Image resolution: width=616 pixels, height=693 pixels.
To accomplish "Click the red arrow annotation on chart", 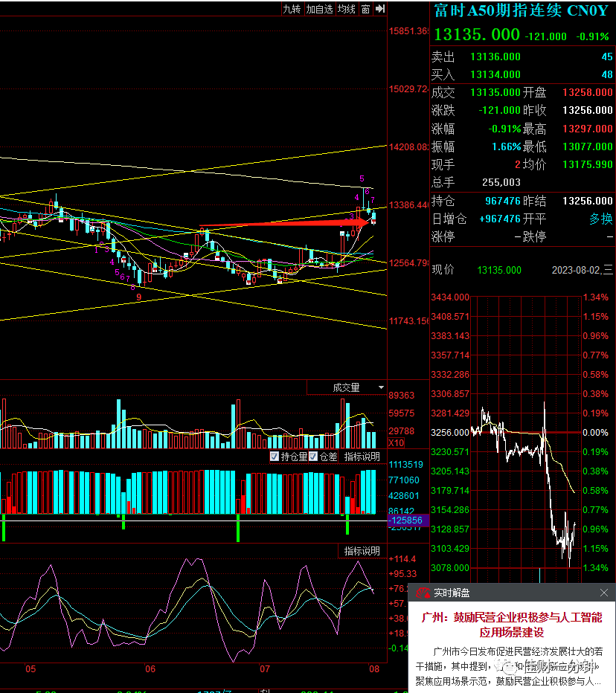I will pos(284,223).
